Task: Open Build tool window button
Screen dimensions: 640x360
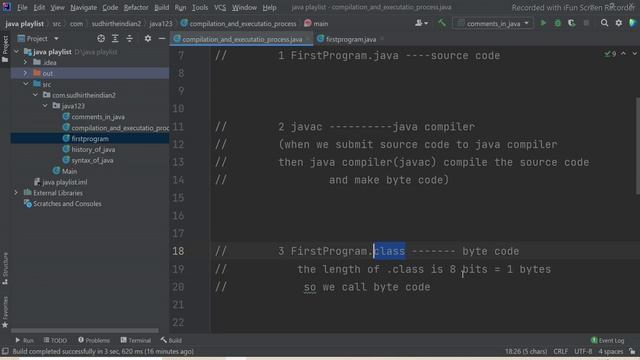Action: (171, 340)
